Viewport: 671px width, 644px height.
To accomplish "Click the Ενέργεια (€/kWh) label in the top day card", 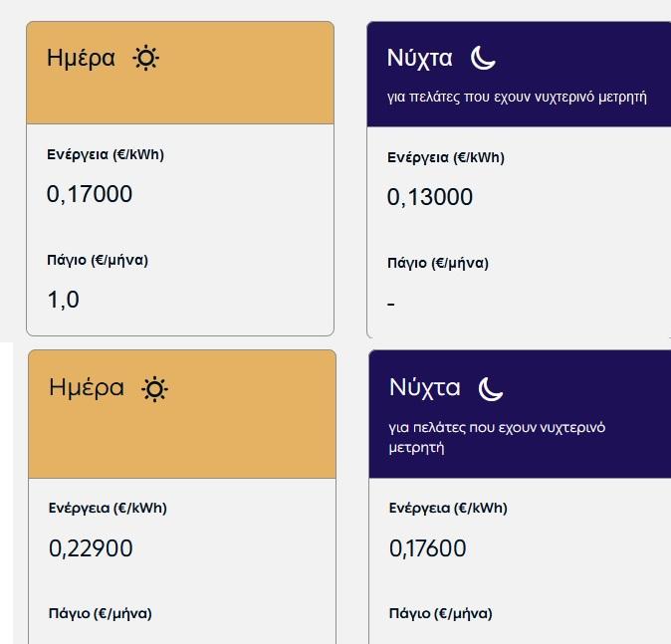I will [106, 154].
